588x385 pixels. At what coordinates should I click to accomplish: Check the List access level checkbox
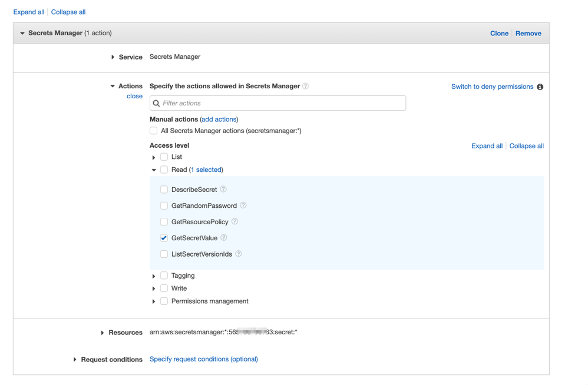pyautogui.click(x=164, y=157)
